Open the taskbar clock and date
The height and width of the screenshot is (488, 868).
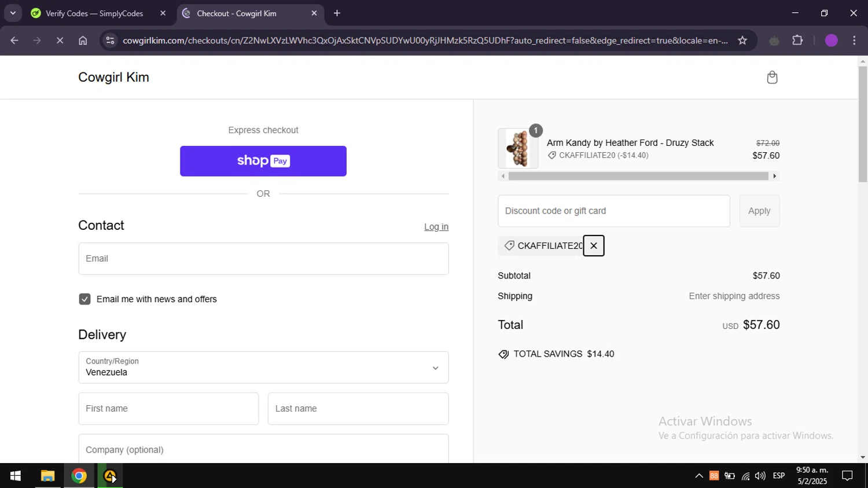(x=812, y=476)
